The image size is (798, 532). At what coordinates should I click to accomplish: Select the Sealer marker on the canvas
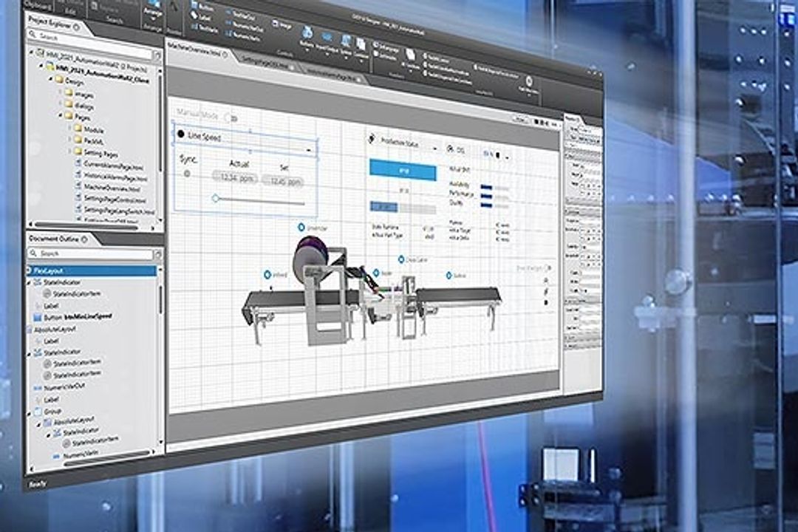pos(376,273)
